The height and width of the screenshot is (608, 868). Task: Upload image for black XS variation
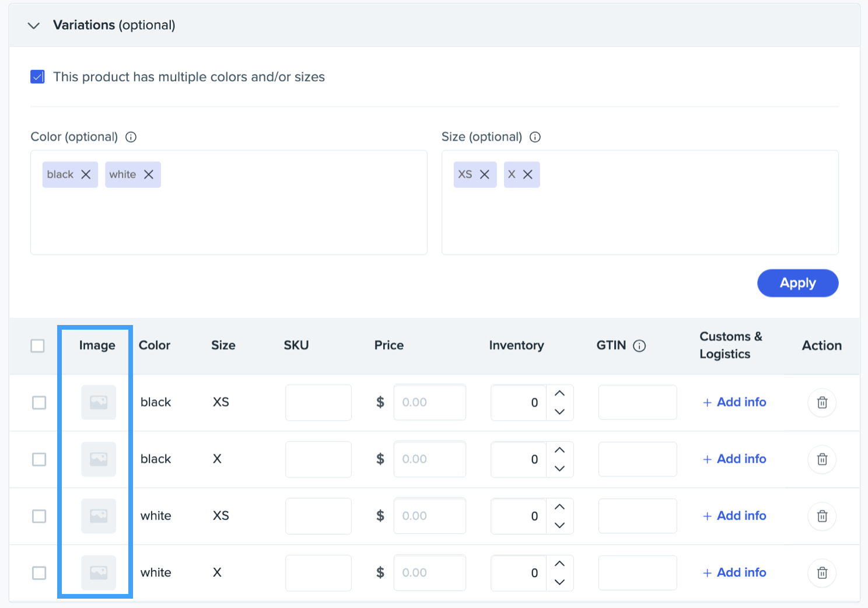point(99,403)
